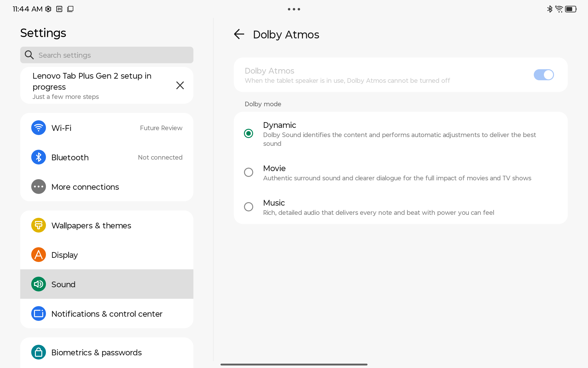The height and width of the screenshot is (368, 588).
Task: Tap the settings gear in status bar
Action: point(48,9)
